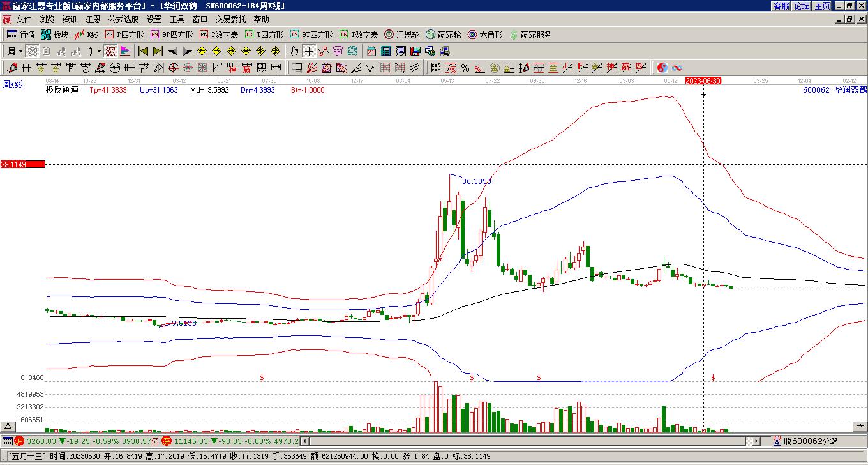Open the yin-yang symbol tool
Viewport: 868px width, 465px height.
click(662, 68)
